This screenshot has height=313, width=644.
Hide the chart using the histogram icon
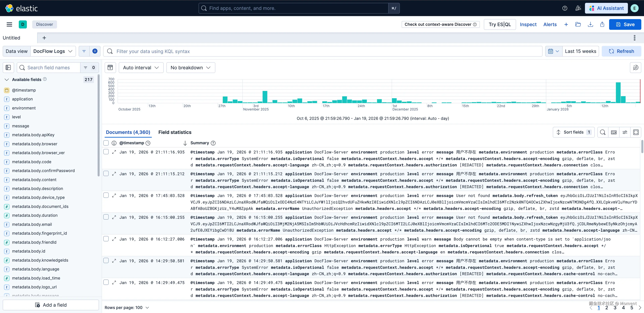(110, 68)
